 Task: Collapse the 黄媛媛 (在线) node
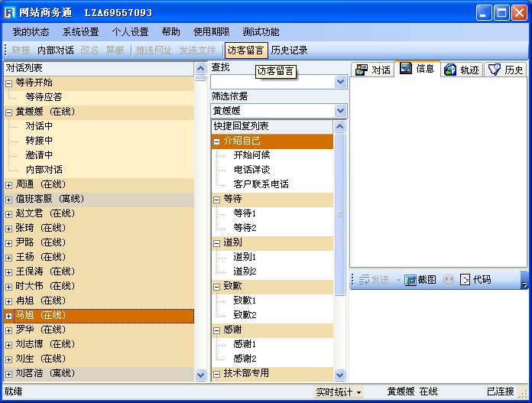(9, 112)
